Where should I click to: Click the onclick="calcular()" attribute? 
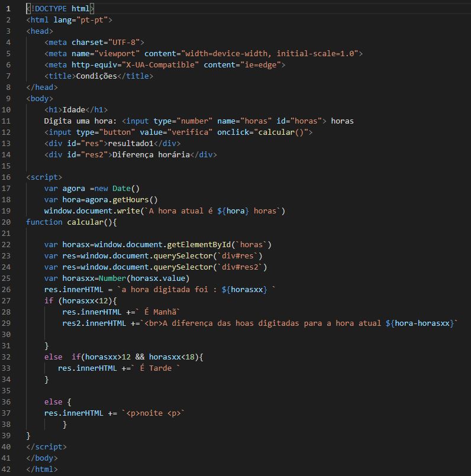click(x=263, y=132)
